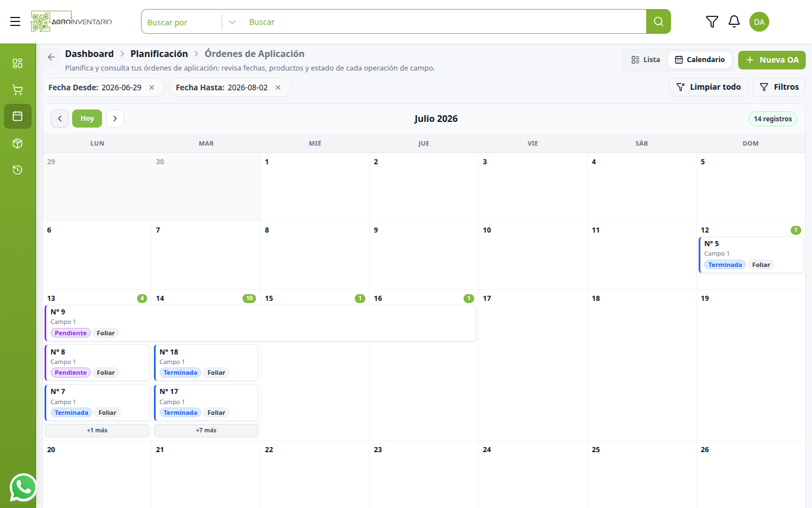Screen dimensions: 812x508
Task: Focus the Buscar search field
Action: click(444, 22)
